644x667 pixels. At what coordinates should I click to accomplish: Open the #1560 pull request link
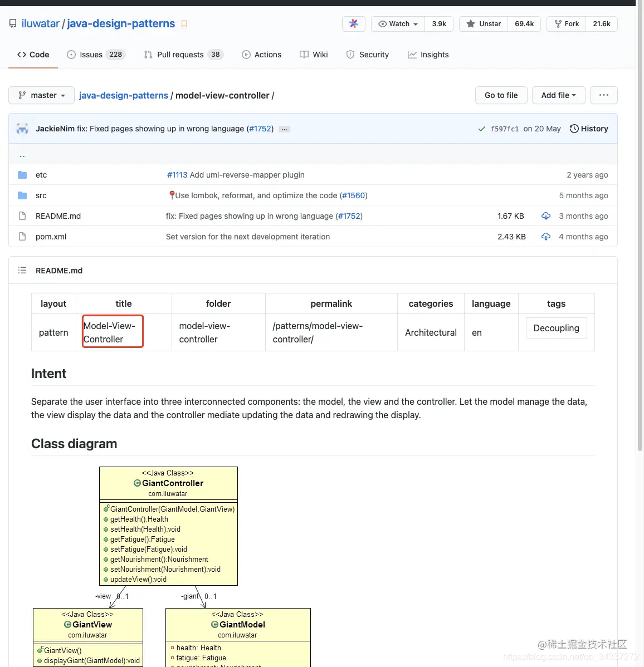tap(353, 195)
